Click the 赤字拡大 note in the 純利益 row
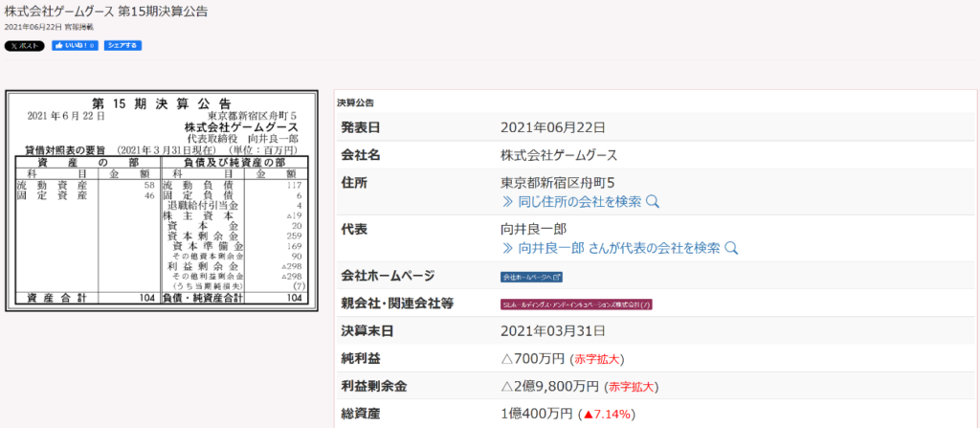 597,359
